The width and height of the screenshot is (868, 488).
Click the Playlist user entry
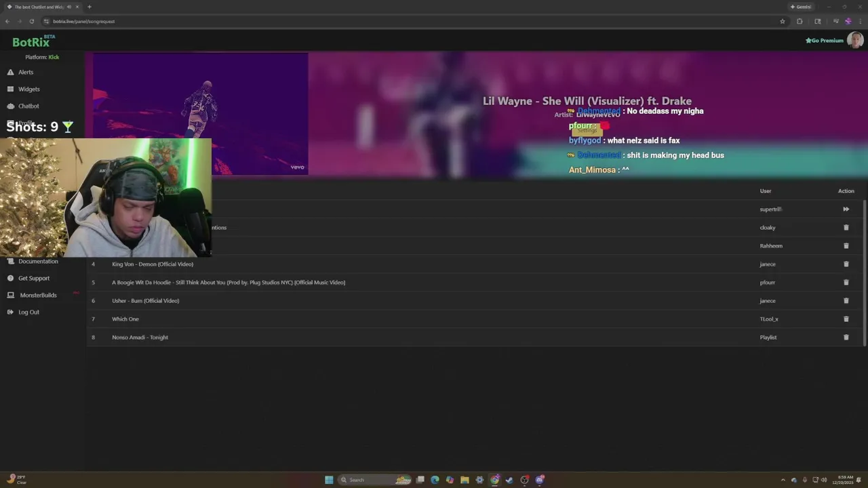(768, 338)
